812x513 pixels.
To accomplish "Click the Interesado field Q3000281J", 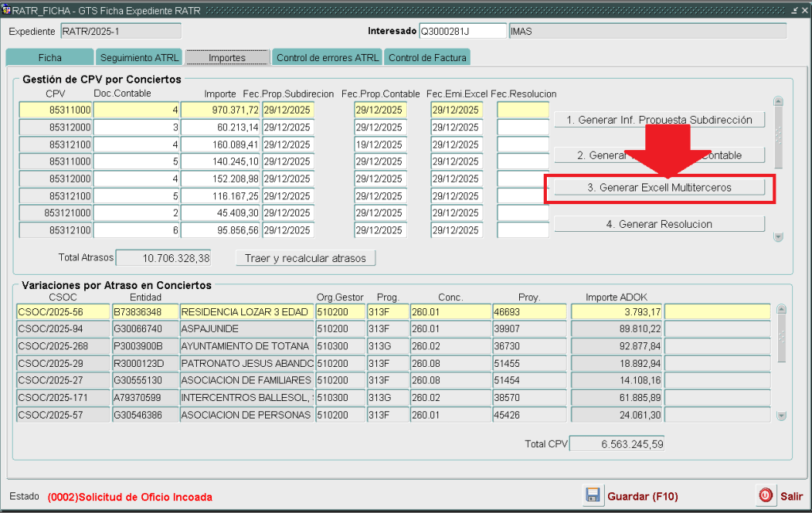I will point(462,31).
